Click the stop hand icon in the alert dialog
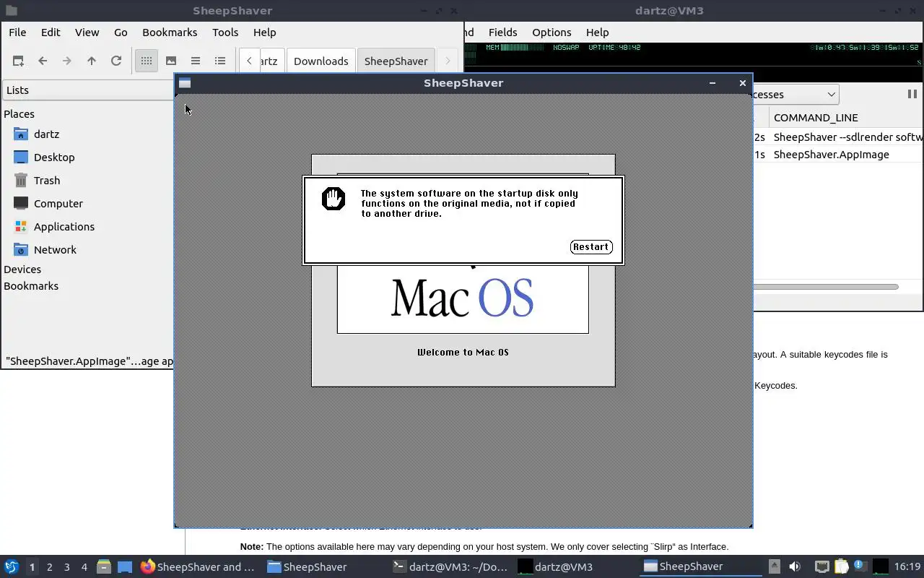The height and width of the screenshot is (578, 924). coord(334,199)
